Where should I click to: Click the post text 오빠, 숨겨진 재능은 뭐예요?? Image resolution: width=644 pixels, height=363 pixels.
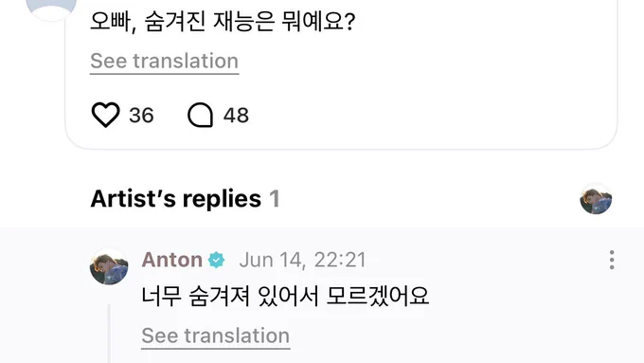[x=223, y=22]
